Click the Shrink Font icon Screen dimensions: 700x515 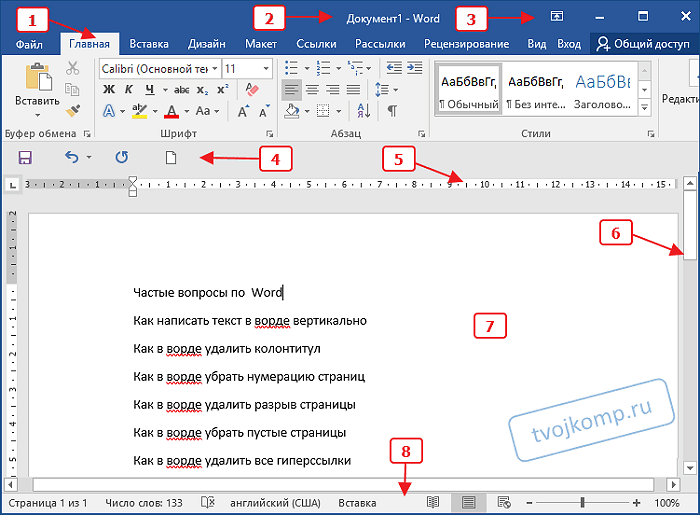pos(264,111)
